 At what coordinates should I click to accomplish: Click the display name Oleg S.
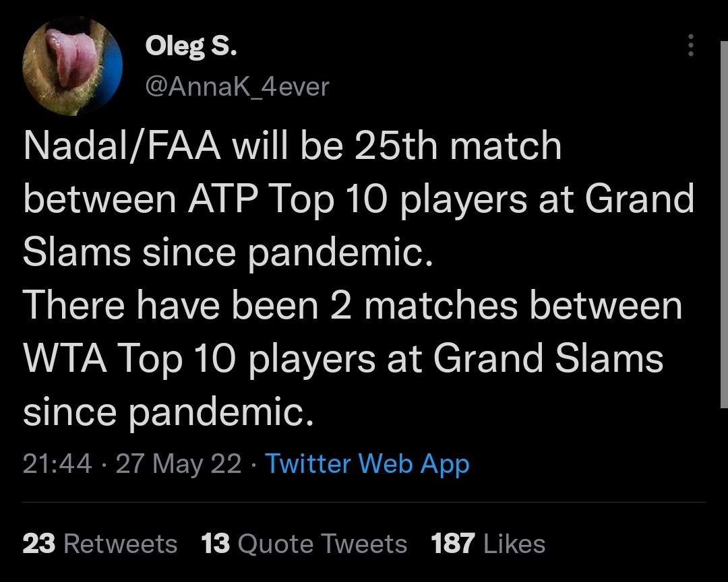pos(191,46)
